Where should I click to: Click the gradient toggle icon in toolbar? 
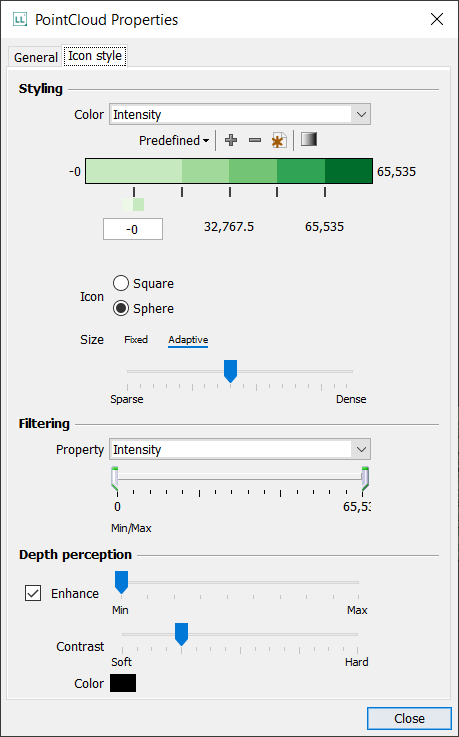tap(309, 139)
